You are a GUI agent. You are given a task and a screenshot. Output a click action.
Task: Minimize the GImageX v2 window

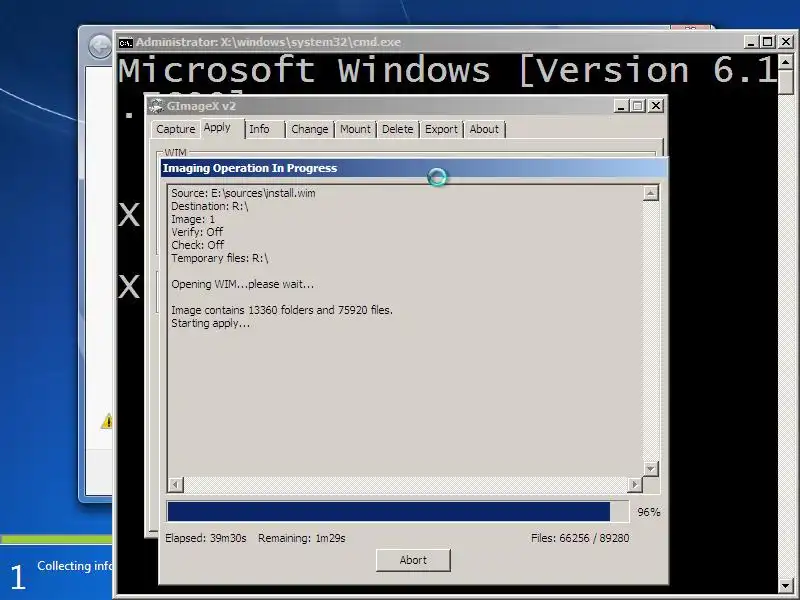621,106
